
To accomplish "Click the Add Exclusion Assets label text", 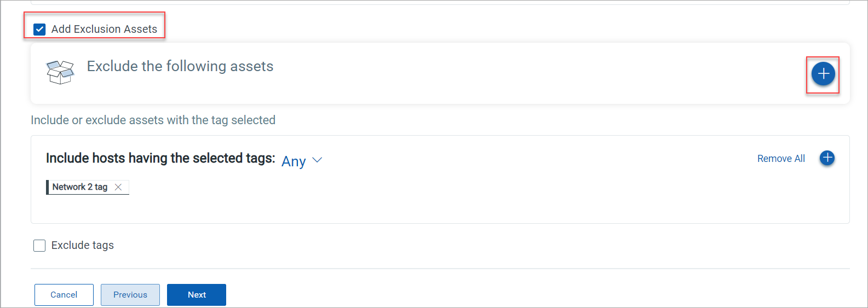I will pos(104,30).
